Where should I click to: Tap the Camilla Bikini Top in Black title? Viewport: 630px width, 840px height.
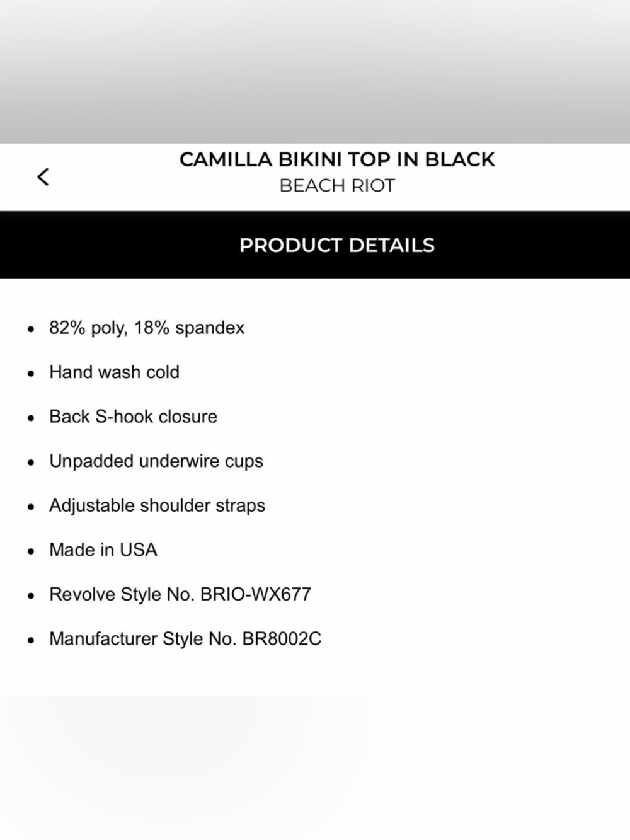(x=337, y=159)
